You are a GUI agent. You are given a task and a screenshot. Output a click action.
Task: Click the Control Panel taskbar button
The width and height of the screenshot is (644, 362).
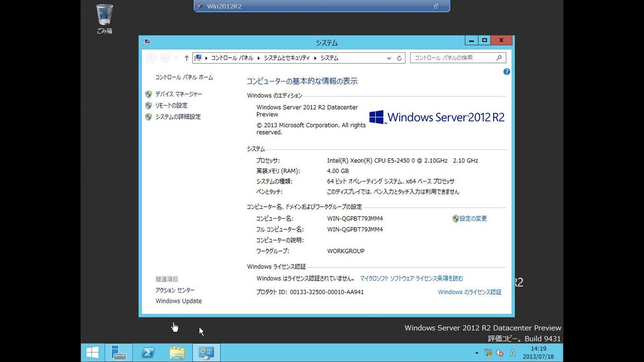[x=206, y=352]
